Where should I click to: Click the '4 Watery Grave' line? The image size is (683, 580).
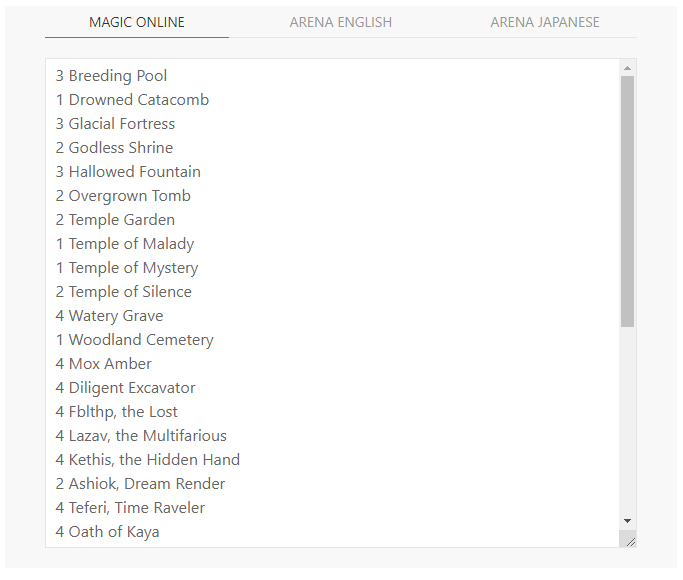(x=109, y=316)
